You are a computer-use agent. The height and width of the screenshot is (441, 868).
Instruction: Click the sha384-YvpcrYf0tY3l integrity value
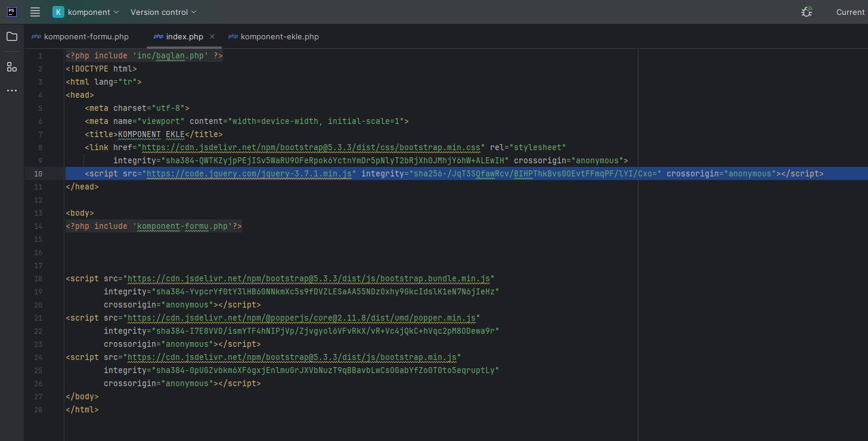tap(325, 291)
